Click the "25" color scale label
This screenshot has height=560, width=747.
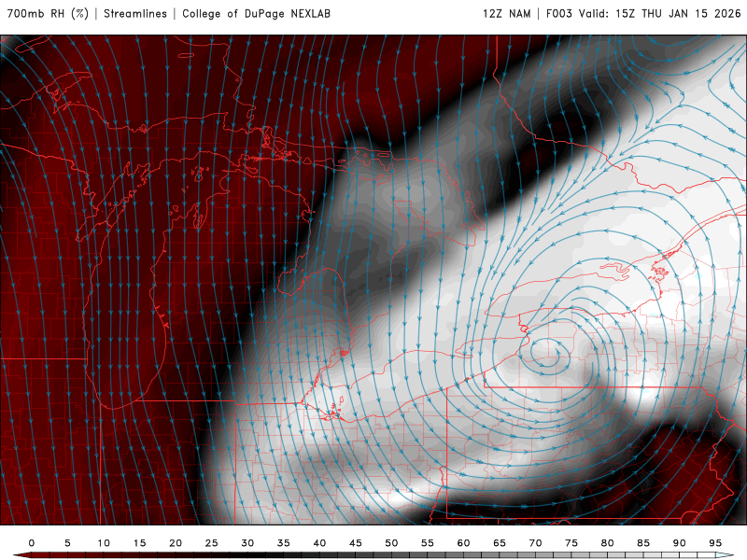[212, 543]
